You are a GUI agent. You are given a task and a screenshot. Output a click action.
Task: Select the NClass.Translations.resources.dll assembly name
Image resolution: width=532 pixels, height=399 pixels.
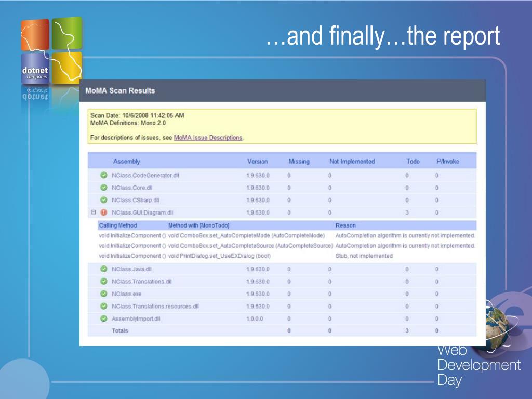[155, 307]
